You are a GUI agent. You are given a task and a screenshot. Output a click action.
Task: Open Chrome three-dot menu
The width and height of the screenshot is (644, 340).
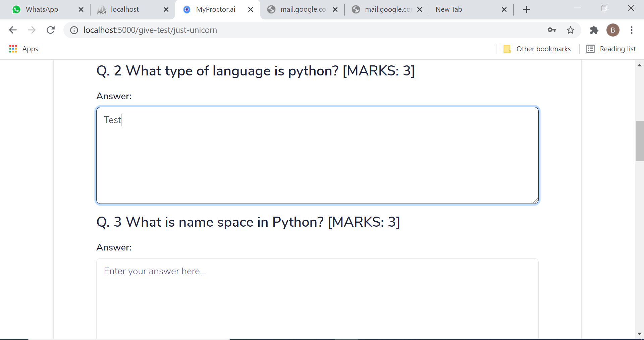click(632, 30)
